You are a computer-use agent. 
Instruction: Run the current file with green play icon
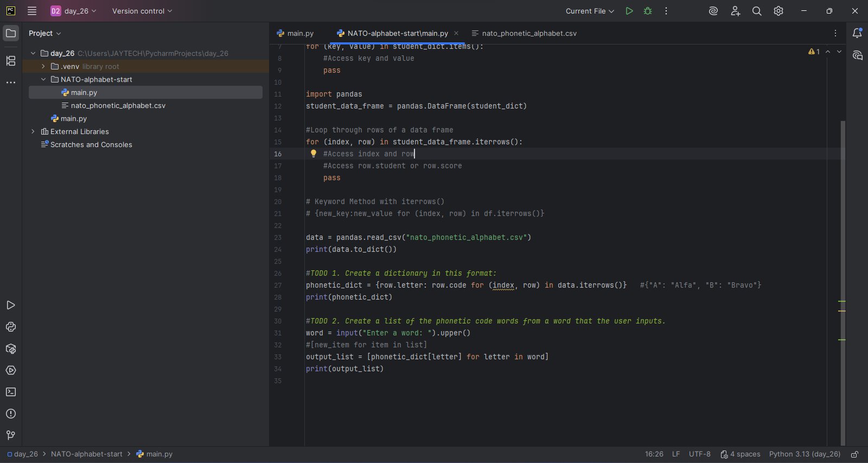[629, 11]
